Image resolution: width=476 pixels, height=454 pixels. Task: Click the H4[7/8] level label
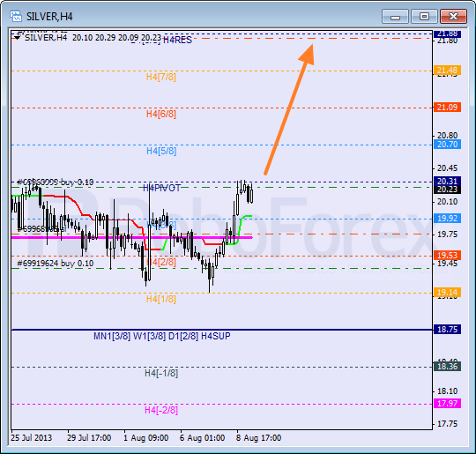pyautogui.click(x=161, y=77)
